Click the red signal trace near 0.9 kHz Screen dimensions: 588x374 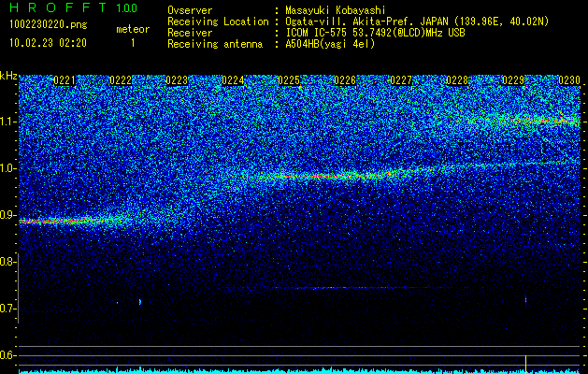56,222
